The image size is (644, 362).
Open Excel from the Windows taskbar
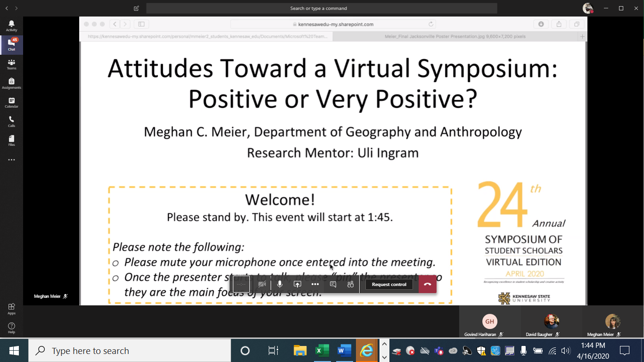[322, 351]
